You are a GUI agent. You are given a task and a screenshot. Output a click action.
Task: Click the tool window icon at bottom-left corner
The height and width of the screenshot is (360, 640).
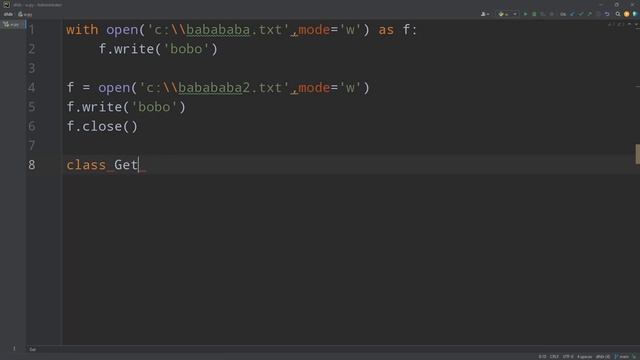click(14, 349)
